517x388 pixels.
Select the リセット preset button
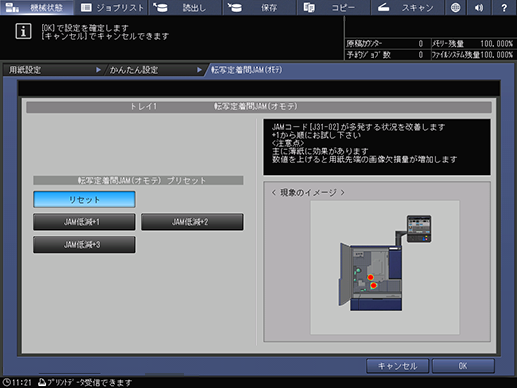point(84,199)
